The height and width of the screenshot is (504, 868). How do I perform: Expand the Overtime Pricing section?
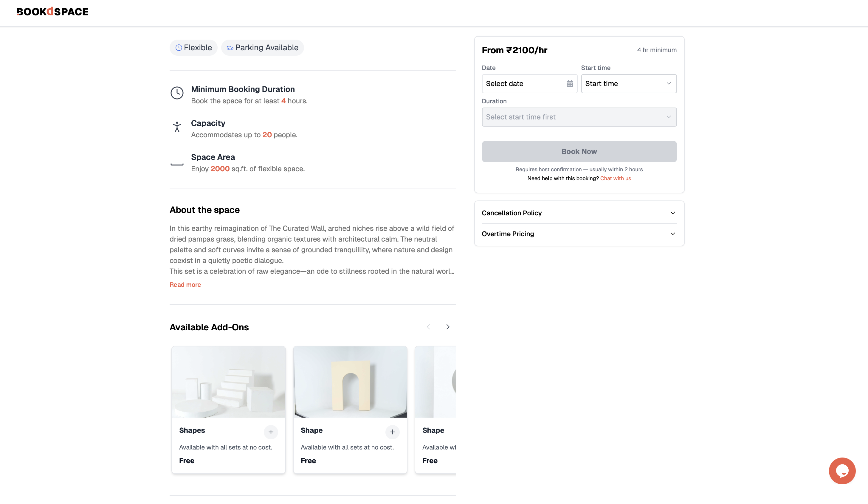click(x=579, y=234)
